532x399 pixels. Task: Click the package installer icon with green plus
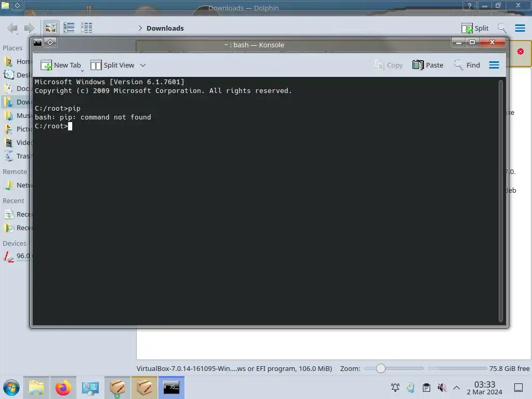tap(117, 388)
